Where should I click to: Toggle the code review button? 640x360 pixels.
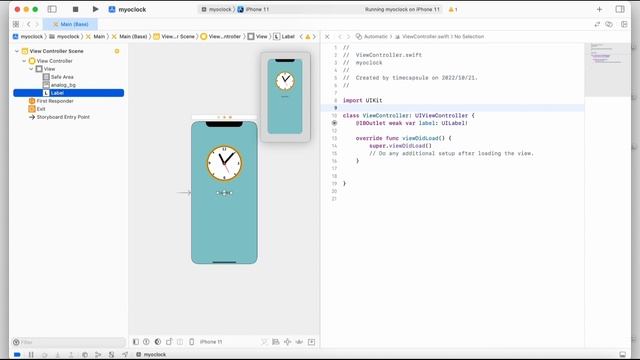coord(597,24)
